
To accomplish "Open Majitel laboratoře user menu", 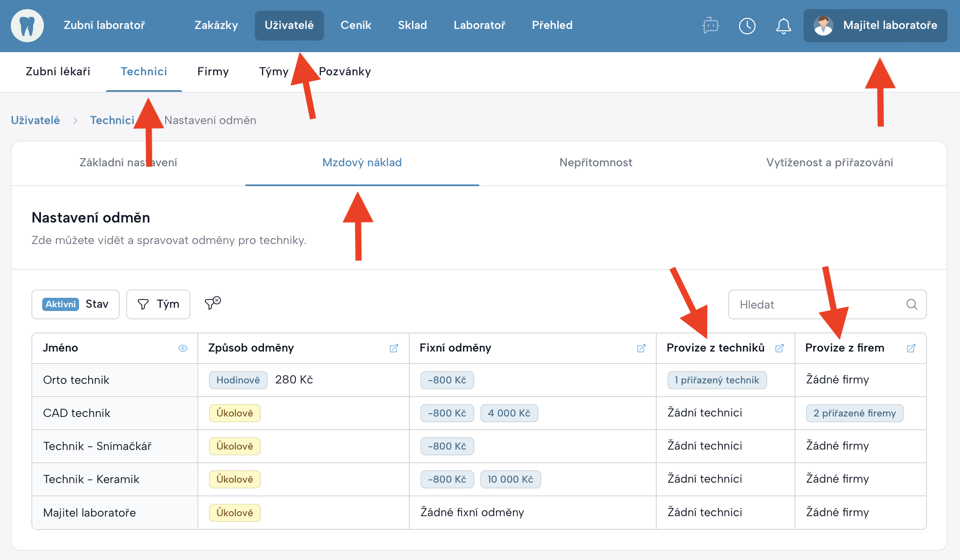I will (875, 26).
